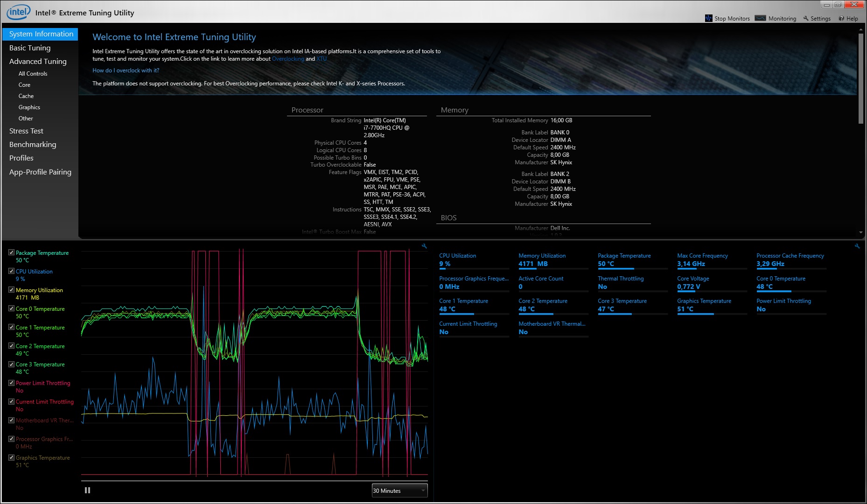Open App-Profile Pairing section
This screenshot has width=867, height=504.
40,172
